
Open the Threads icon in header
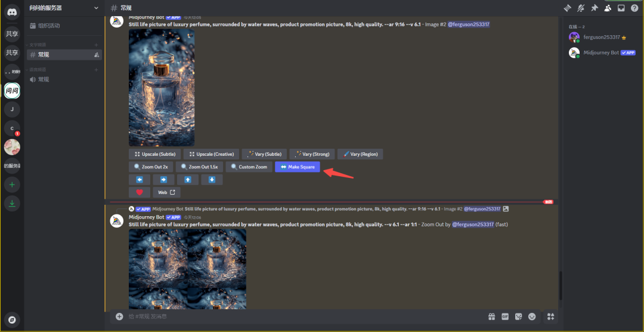click(567, 8)
